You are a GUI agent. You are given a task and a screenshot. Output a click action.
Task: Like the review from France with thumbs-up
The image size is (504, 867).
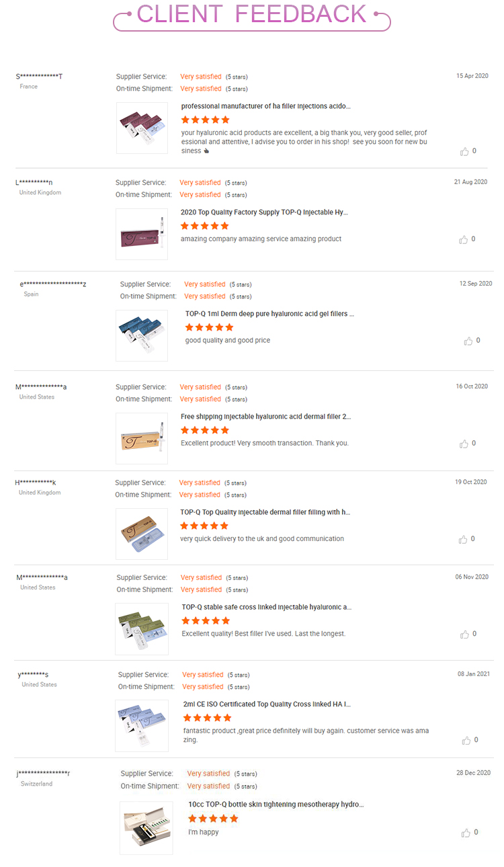[x=464, y=152]
